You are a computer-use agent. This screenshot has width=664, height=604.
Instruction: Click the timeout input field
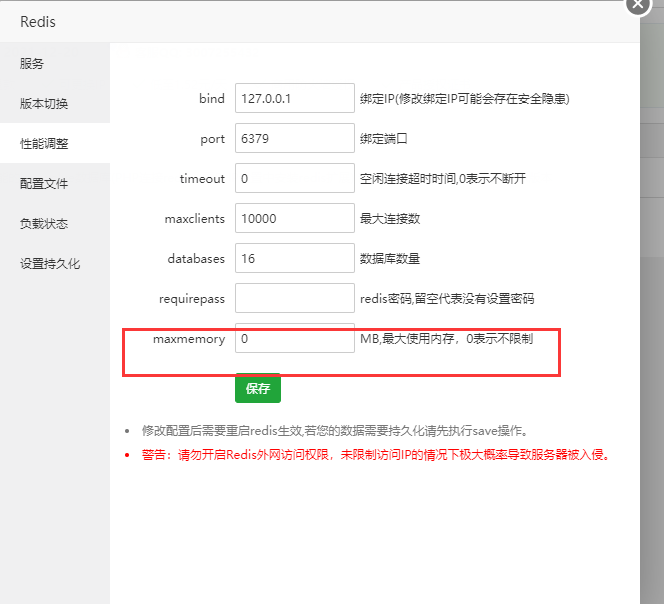[295, 178]
